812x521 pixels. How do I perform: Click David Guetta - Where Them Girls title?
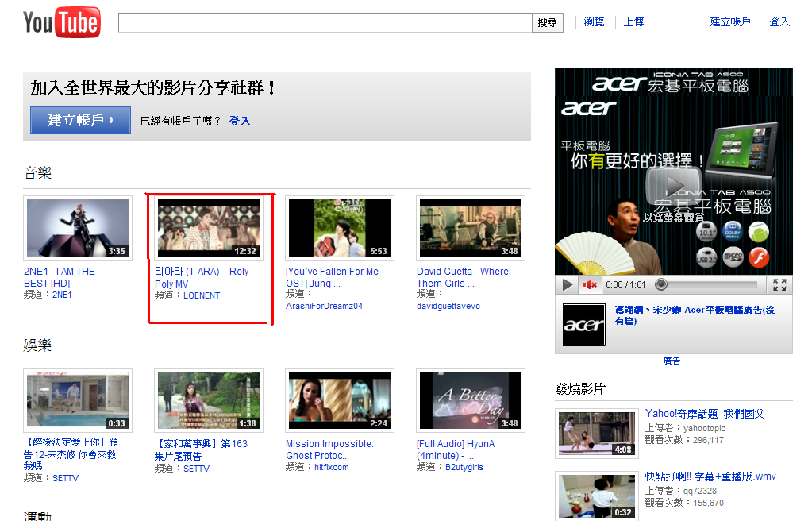click(463, 277)
